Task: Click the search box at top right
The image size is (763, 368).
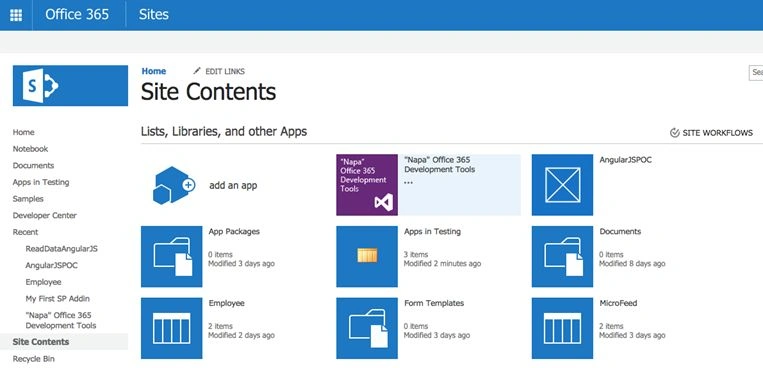Action: 756,73
